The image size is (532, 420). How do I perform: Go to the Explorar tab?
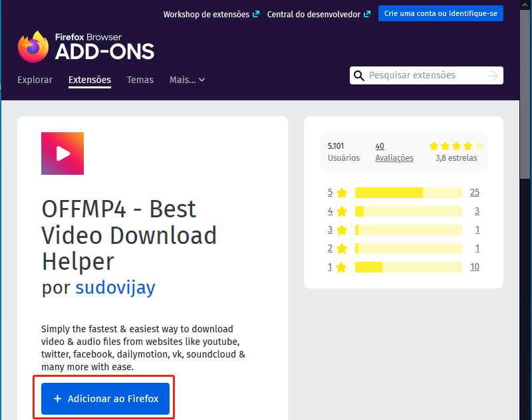[x=35, y=80]
